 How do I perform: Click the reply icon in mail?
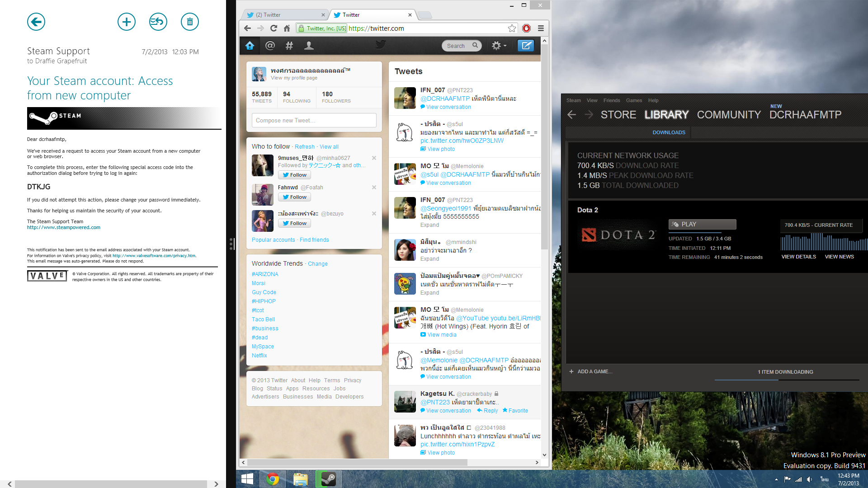click(158, 22)
